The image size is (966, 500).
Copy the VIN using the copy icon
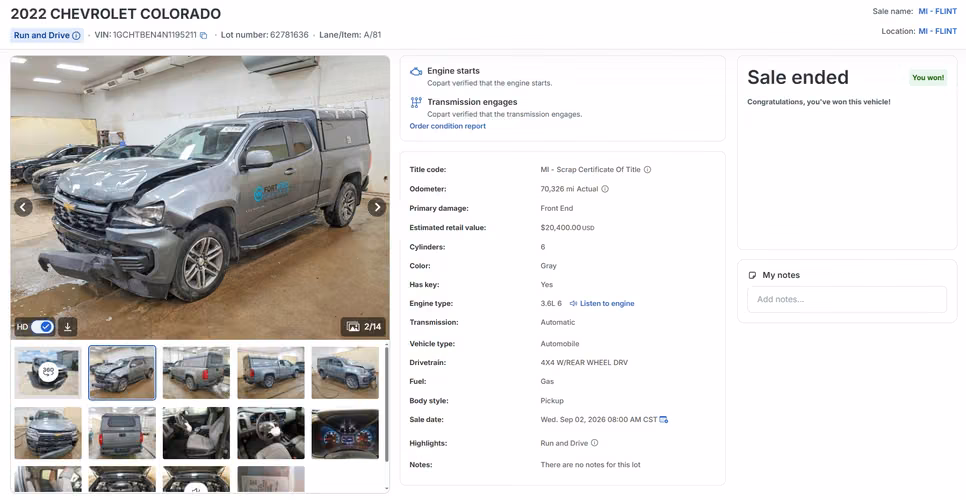pos(204,36)
